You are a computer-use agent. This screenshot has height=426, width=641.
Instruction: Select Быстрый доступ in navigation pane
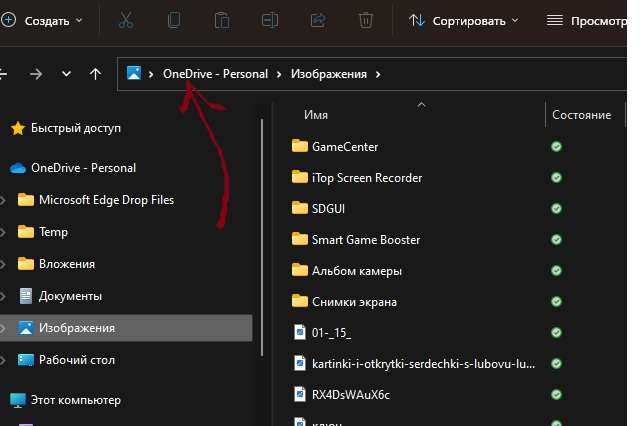click(75, 128)
